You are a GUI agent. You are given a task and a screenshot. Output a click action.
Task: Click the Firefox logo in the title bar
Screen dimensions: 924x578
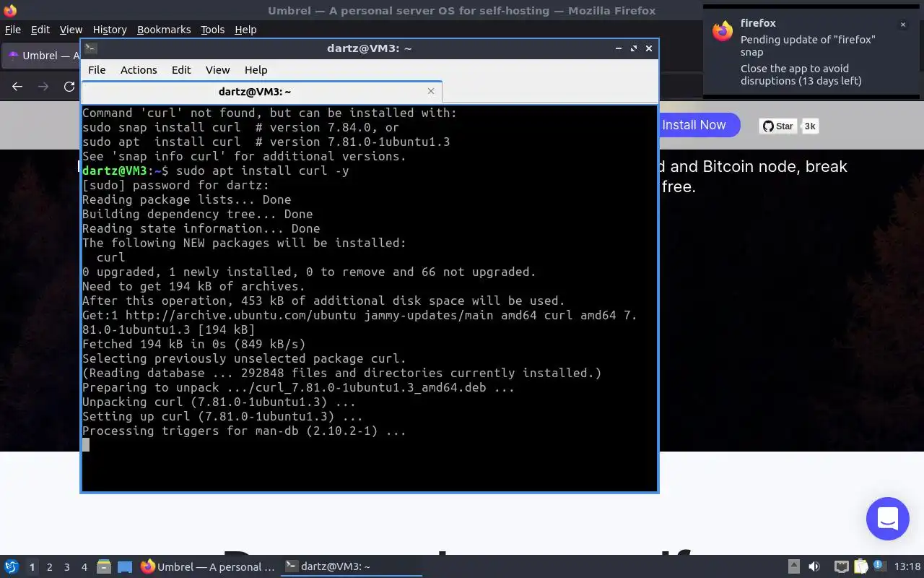(x=10, y=11)
